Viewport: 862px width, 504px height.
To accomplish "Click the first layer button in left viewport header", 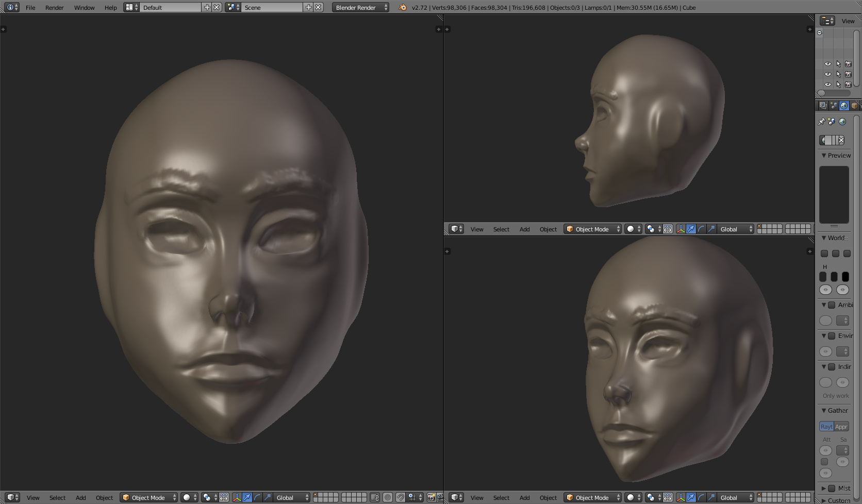I will pyautogui.click(x=316, y=495).
